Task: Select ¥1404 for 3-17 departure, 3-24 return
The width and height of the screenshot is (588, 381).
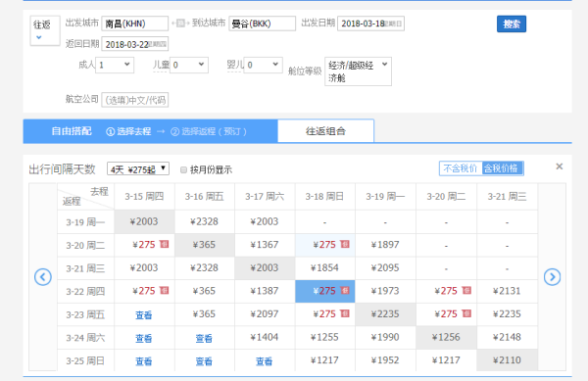Action: pos(265,337)
